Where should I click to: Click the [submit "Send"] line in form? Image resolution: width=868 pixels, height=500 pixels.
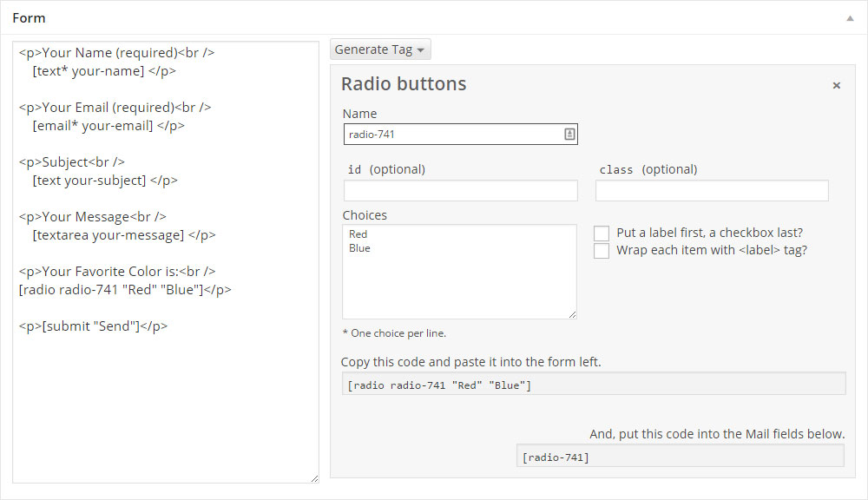pos(93,326)
